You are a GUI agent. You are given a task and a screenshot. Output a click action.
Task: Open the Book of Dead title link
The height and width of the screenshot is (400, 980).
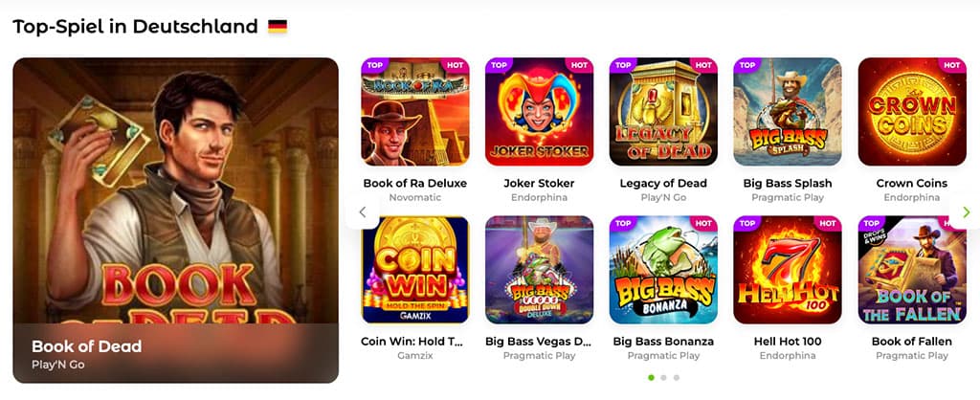[87, 346]
